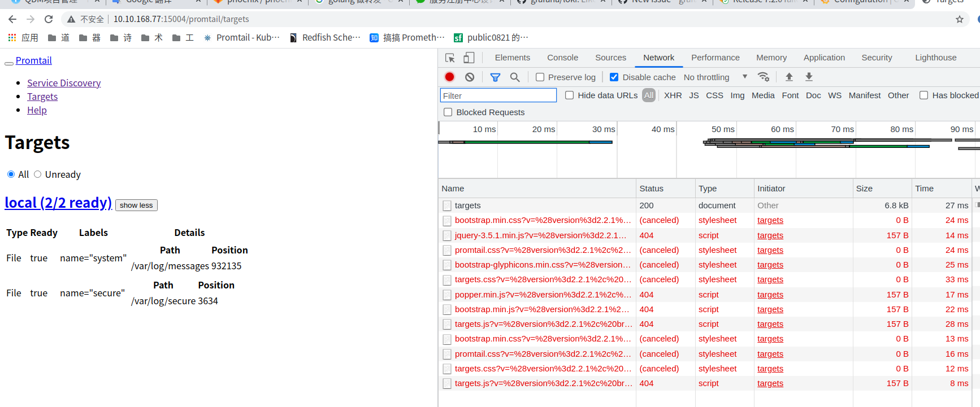Open the Chrome apps shortcut
Viewport: 980px width, 407px height.
tap(23, 38)
